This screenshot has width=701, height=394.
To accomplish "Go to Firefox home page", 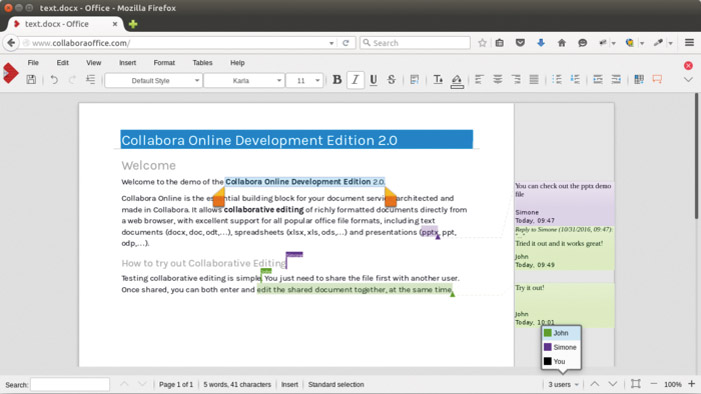I will (562, 43).
